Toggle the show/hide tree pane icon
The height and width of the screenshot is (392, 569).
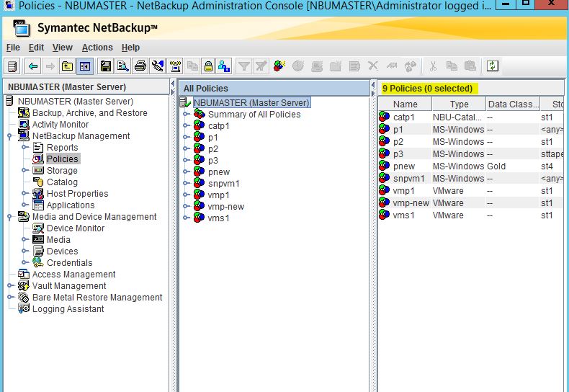tap(84, 66)
